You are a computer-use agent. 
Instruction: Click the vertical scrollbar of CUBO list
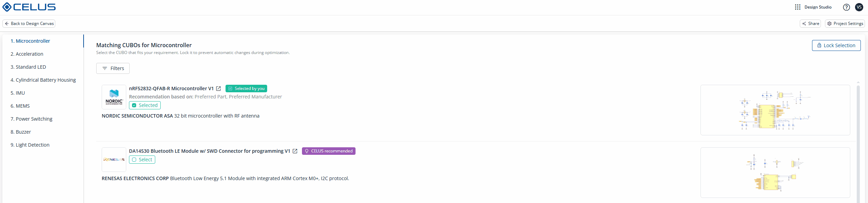pos(858,144)
